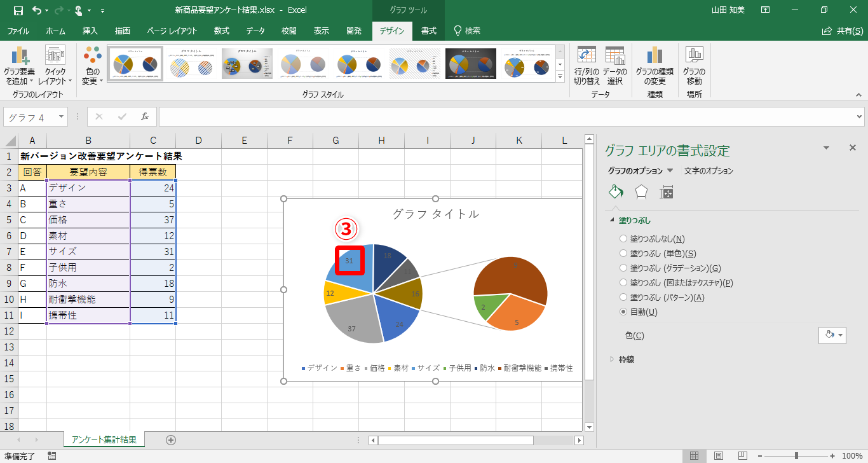Expand the formula bar
The height and width of the screenshot is (463, 868).
click(860, 117)
